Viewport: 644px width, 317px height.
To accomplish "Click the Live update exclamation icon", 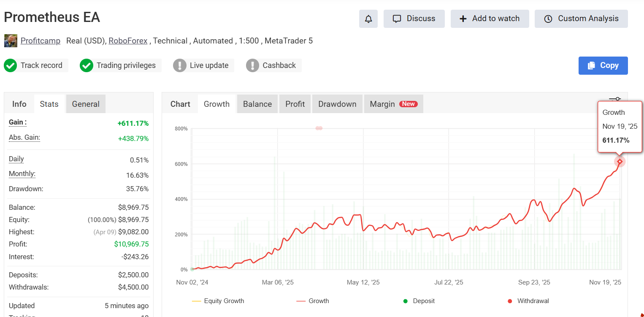I will point(180,65).
